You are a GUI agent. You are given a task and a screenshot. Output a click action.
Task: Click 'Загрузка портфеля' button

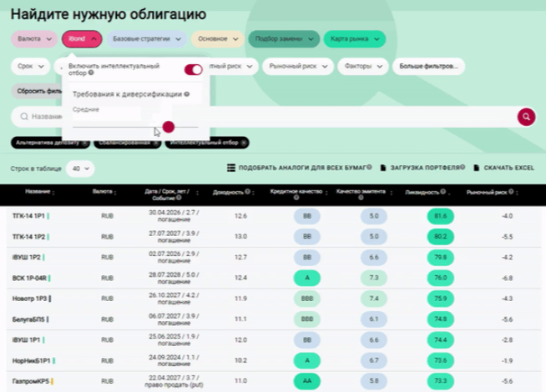pyautogui.click(x=422, y=168)
